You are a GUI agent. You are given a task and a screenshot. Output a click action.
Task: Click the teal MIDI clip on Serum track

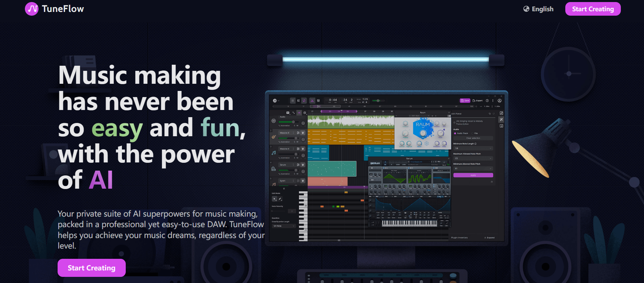coord(332,169)
